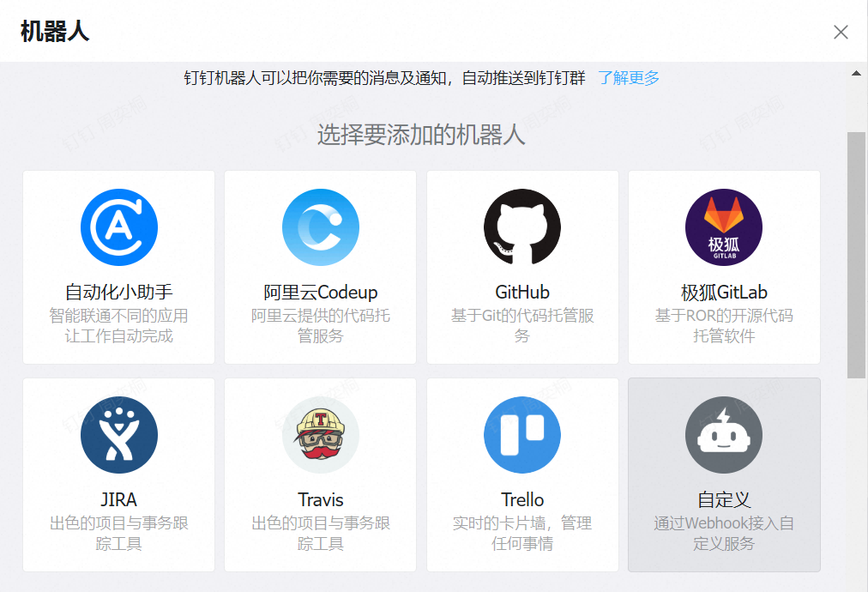Select the 极狐GitLab fox icon
This screenshot has height=592, width=868.
(x=724, y=227)
